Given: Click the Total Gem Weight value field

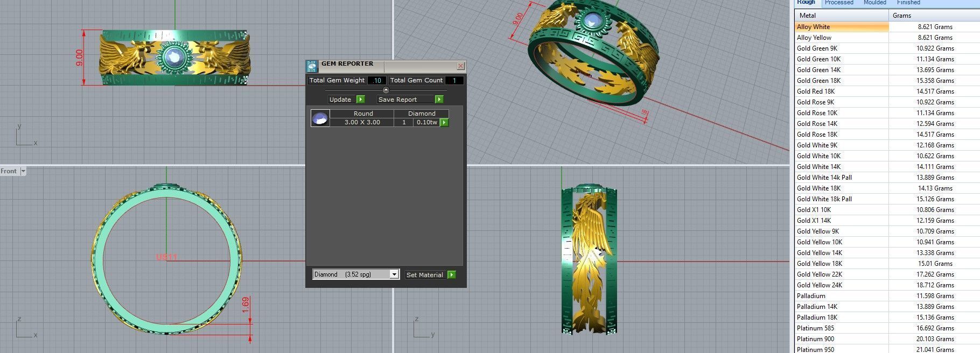Looking at the screenshot, I should point(377,80).
